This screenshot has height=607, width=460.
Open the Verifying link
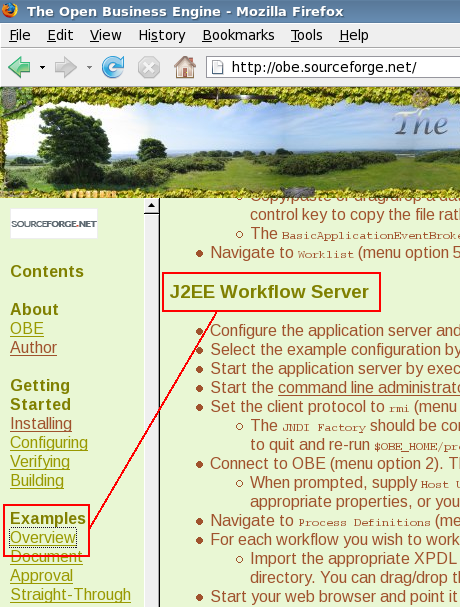pos(40,461)
